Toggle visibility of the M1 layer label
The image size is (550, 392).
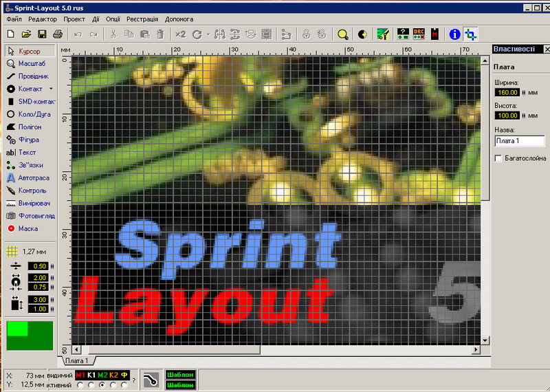coord(80,375)
